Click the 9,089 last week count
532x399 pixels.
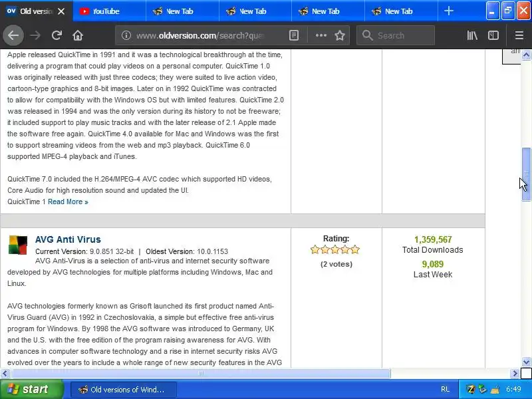coord(433,264)
